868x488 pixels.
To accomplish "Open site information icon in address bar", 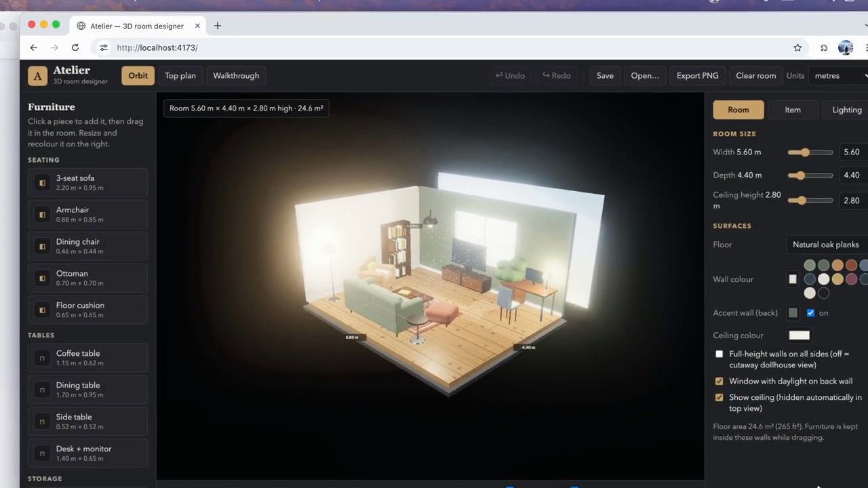I will 103,47.
